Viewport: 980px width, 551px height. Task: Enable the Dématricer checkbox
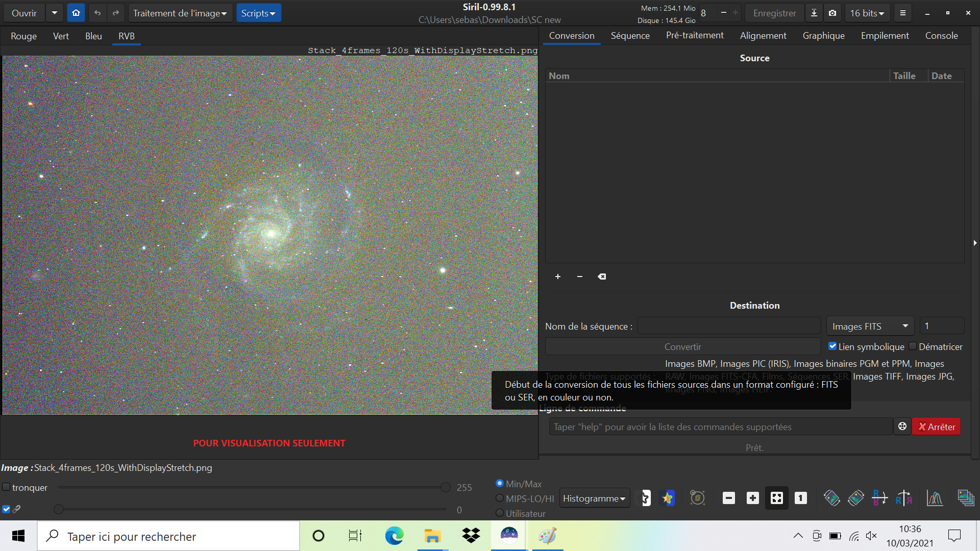(x=913, y=346)
